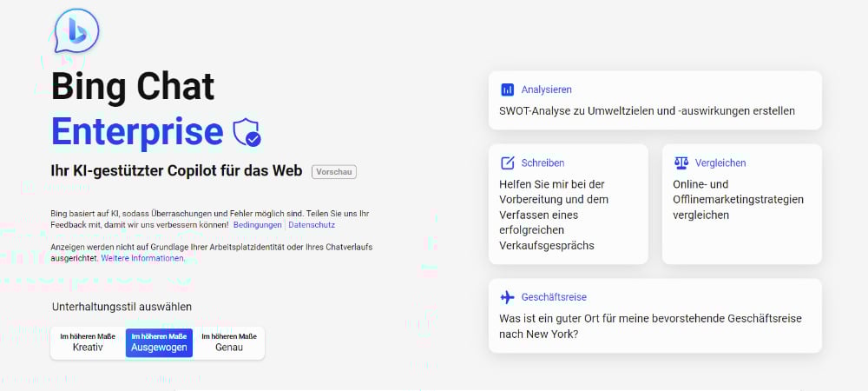Click the Geschäftsreise card heading
The width and height of the screenshot is (868, 391).
click(554, 297)
